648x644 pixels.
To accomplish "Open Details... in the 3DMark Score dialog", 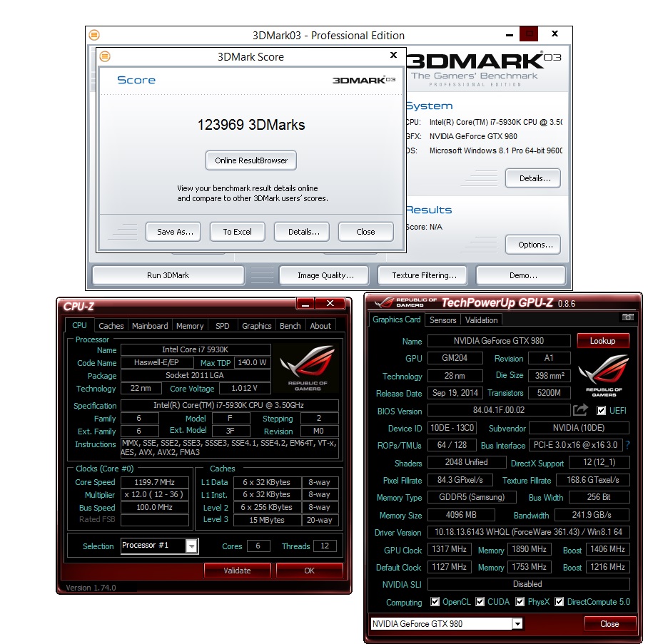I will point(302,232).
